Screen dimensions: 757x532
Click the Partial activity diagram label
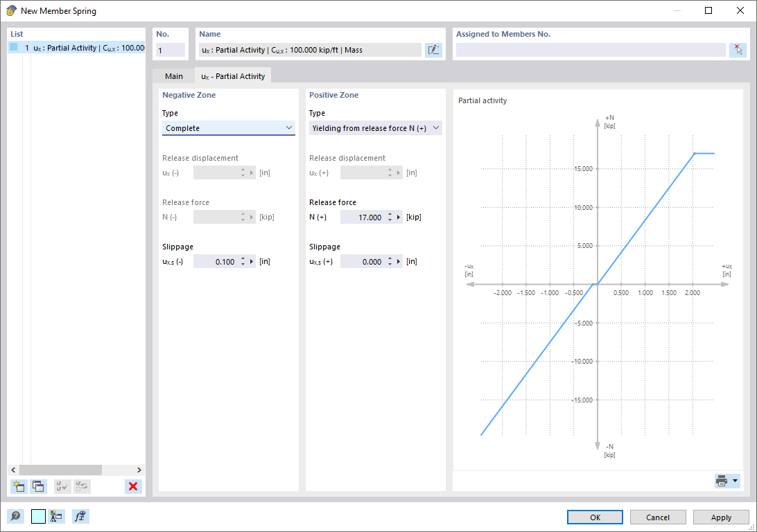tap(482, 101)
